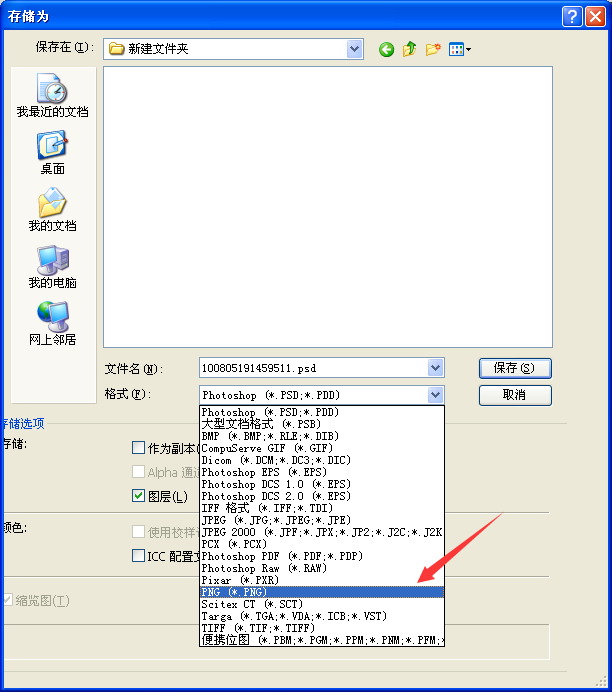Select Targa (*.TGA) format
The image size is (612, 692).
click(322, 616)
